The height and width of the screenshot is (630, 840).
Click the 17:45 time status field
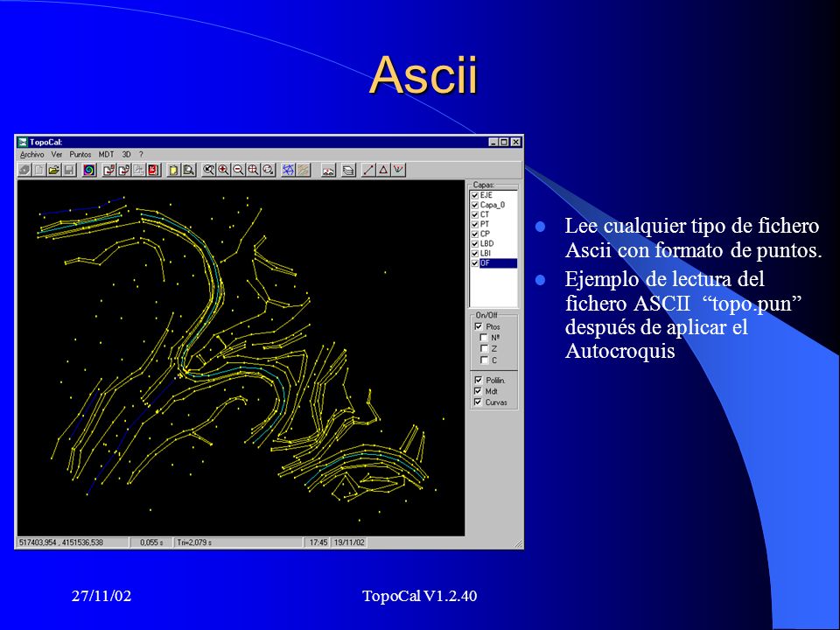[318, 542]
